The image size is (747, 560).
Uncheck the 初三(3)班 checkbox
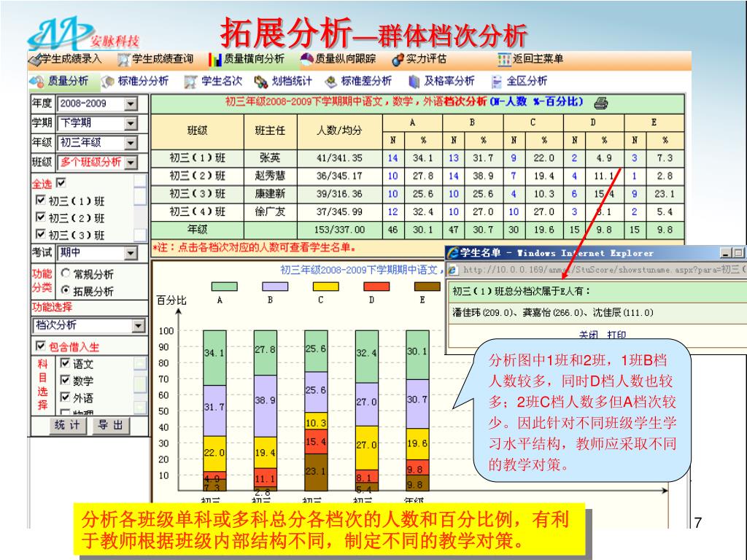(41, 234)
